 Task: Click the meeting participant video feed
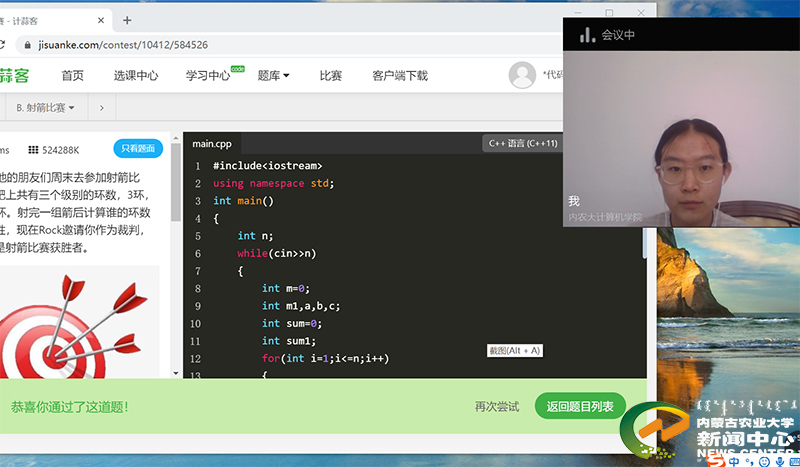[681, 139]
